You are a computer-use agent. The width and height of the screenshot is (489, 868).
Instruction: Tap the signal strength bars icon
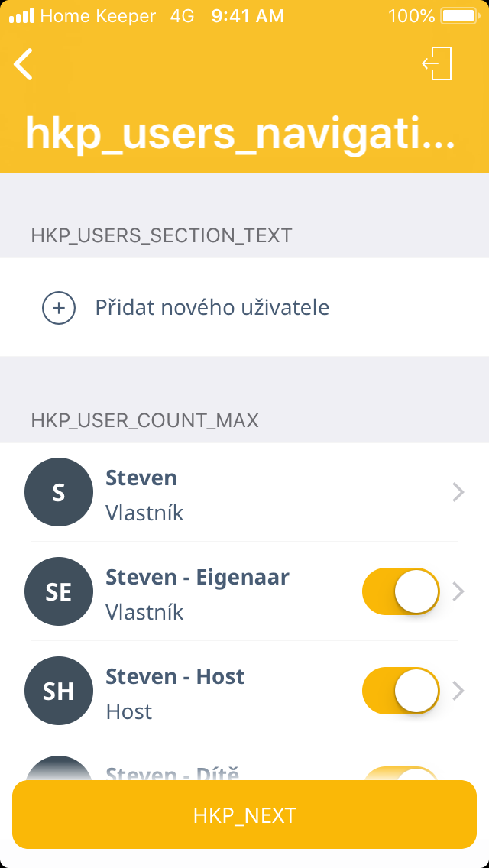click(22, 16)
